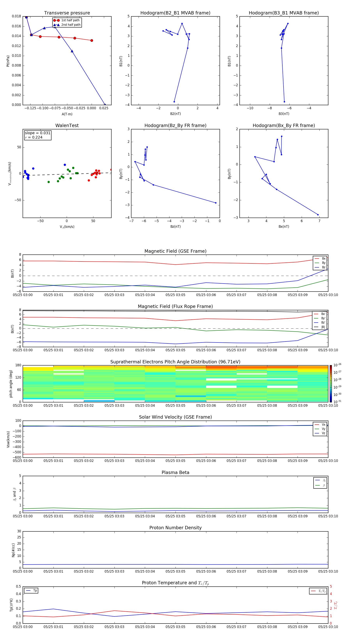This screenshot has width=351, height=644.
Task: Select the β entry in Plasma Beta legend
Action: coord(320,485)
